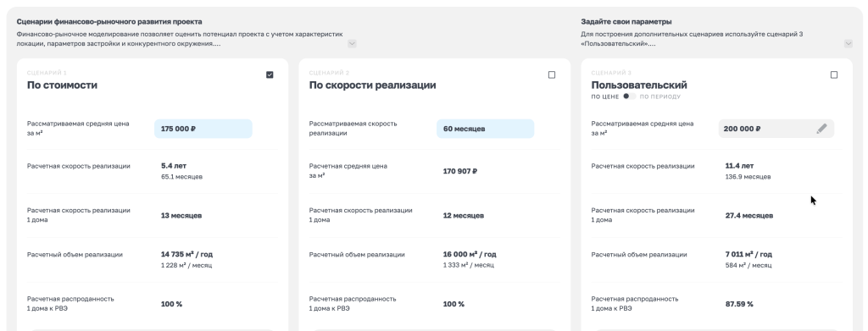
Task: Click the «Задайте свои параметры» heading
Action: pos(626,22)
